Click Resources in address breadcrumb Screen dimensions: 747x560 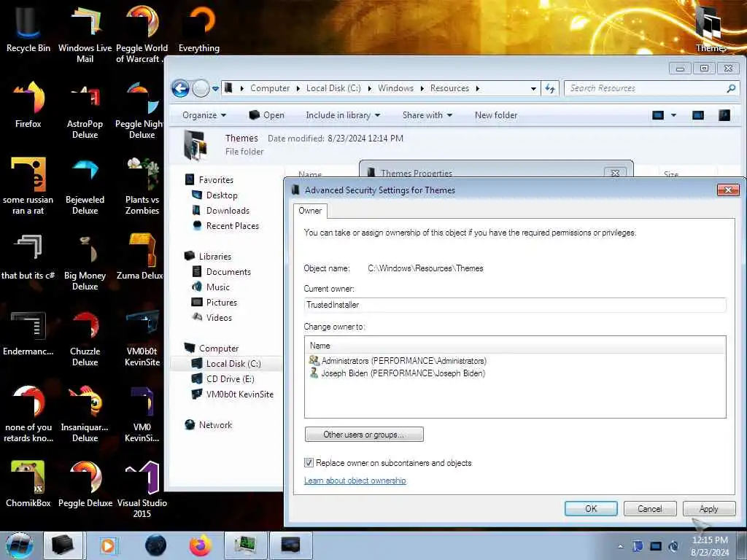click(449, 88)
